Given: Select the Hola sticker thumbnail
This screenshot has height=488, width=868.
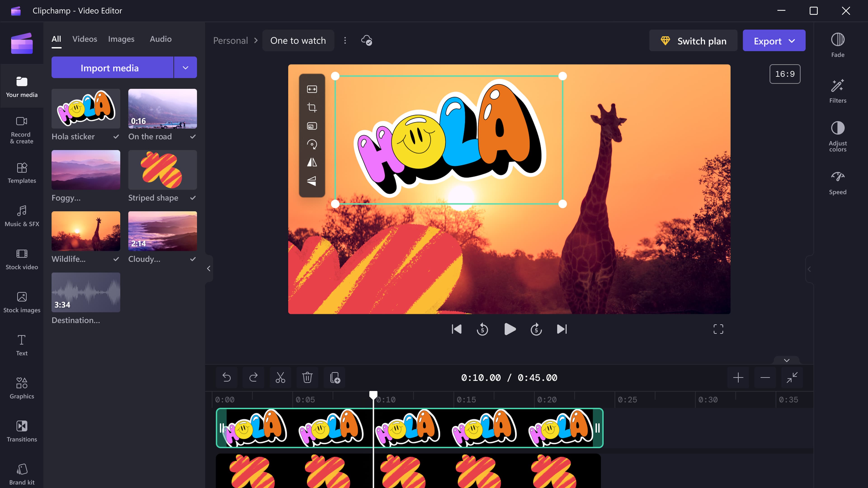Looking at the screenshot, I should (86, 108).
